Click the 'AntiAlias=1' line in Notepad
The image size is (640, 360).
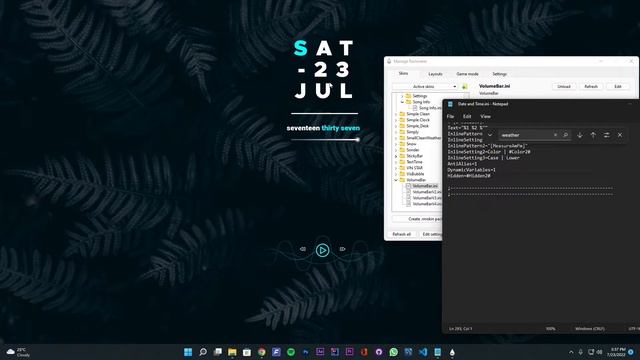click(462, 164)
